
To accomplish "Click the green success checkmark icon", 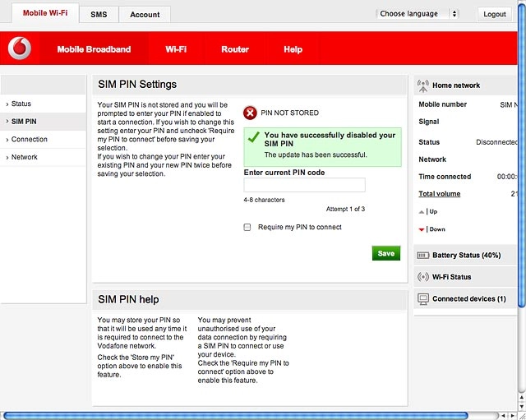I will click(254, 137).
